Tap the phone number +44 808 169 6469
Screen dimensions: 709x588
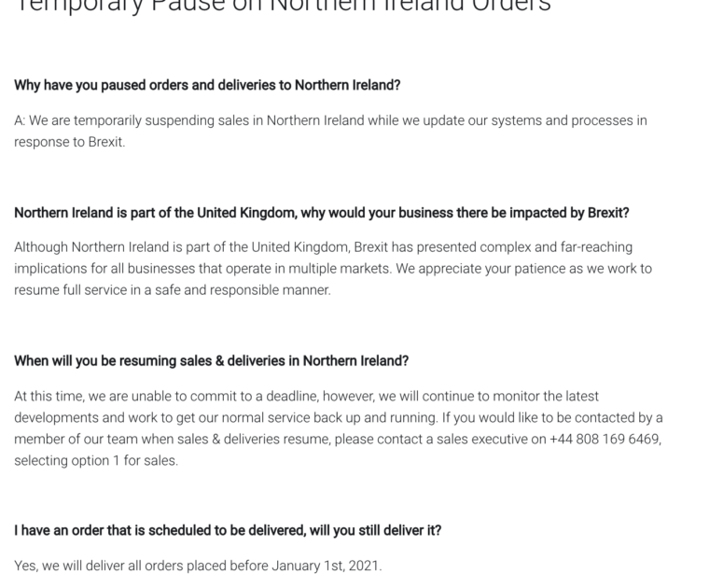coord(605,439)
